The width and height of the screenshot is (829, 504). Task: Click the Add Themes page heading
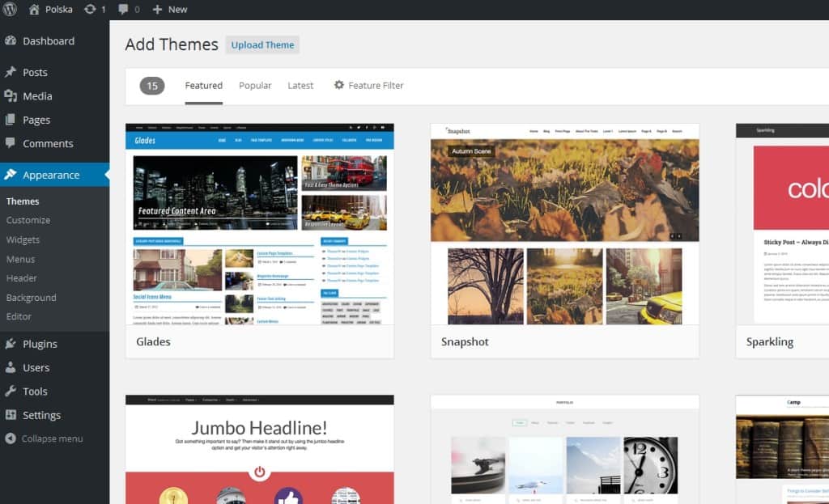172,44
